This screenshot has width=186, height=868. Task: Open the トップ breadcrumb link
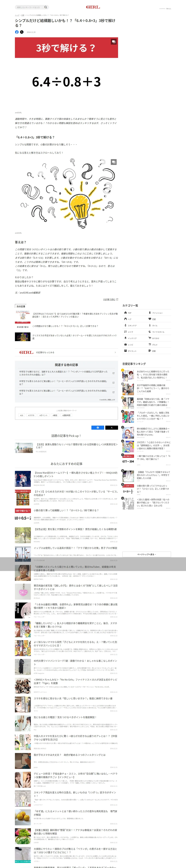tap(17, 15)
